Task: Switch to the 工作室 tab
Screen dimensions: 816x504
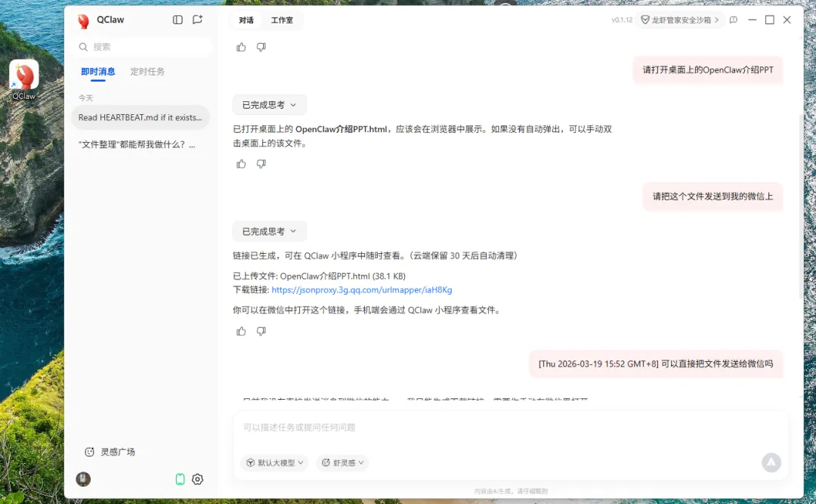Action: point(282,20)
